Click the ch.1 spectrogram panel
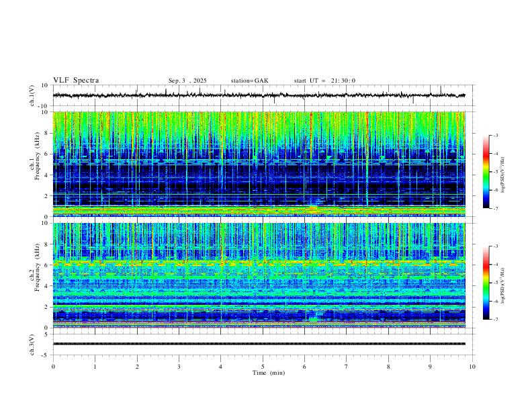The image size is (532, 411). tap(259, 164)
